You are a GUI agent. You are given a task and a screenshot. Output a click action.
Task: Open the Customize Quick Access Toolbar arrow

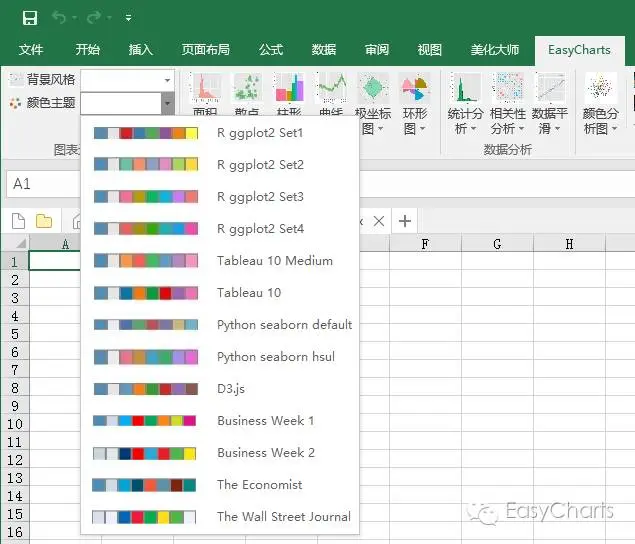click(x=128, y=18)
